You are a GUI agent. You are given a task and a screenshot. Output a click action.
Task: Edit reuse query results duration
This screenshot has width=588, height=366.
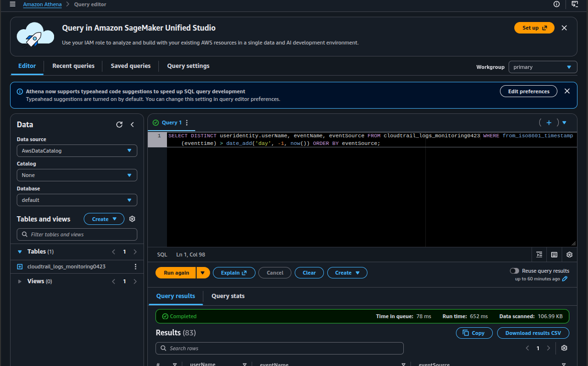(565, 278)
